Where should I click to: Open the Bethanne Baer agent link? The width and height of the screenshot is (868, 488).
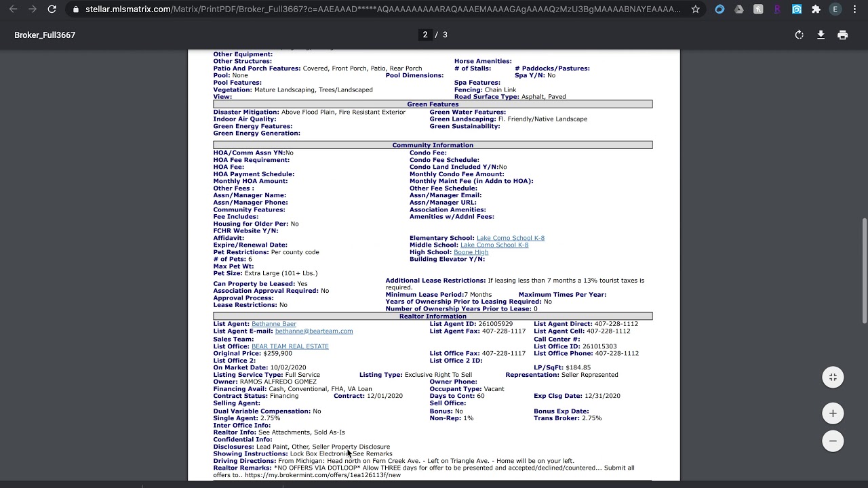274,324
